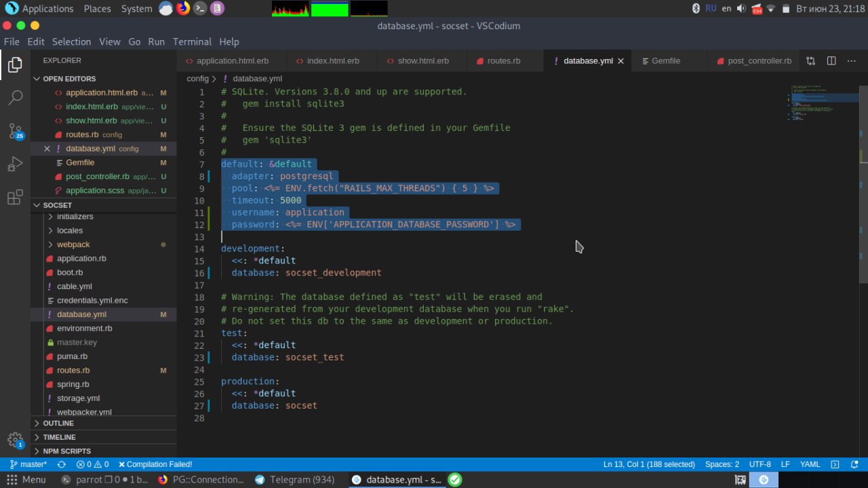The width and height of the screenshot is (868, 488).
Task: Switch keyboard layout with RU indicator
Action: click(x=711, y=8)
